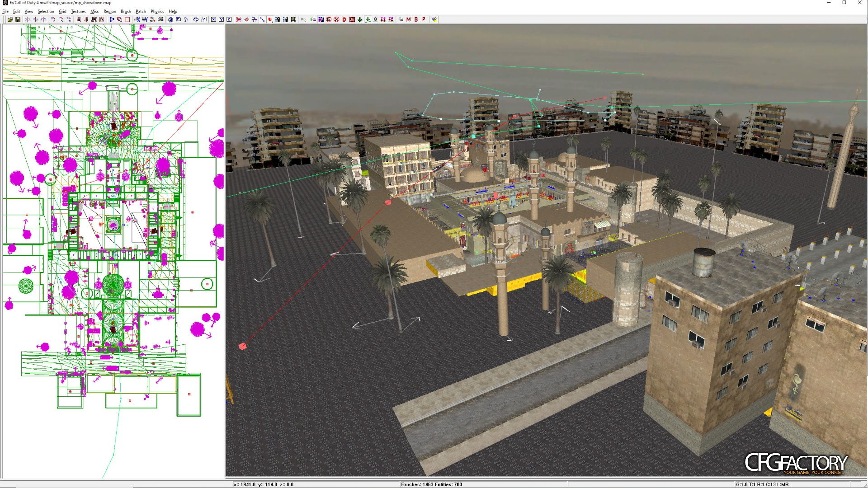Click the red P toolbar icon
This screenshot has width=868, height=488.
[424, 19]
